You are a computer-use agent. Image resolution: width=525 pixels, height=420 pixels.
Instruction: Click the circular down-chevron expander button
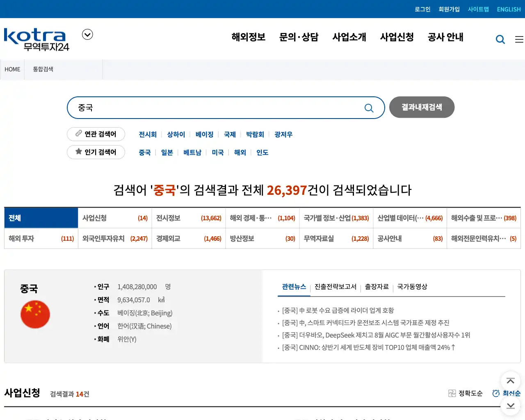point(510,406)
